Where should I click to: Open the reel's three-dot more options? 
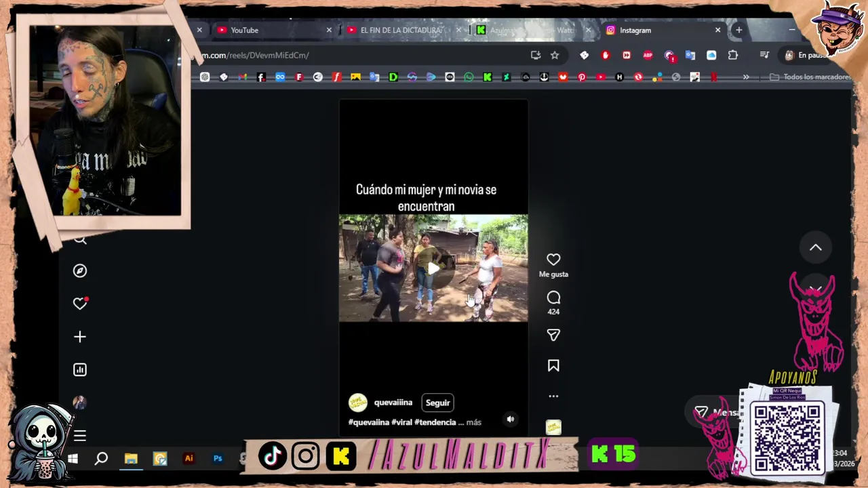tap(553, 396)
